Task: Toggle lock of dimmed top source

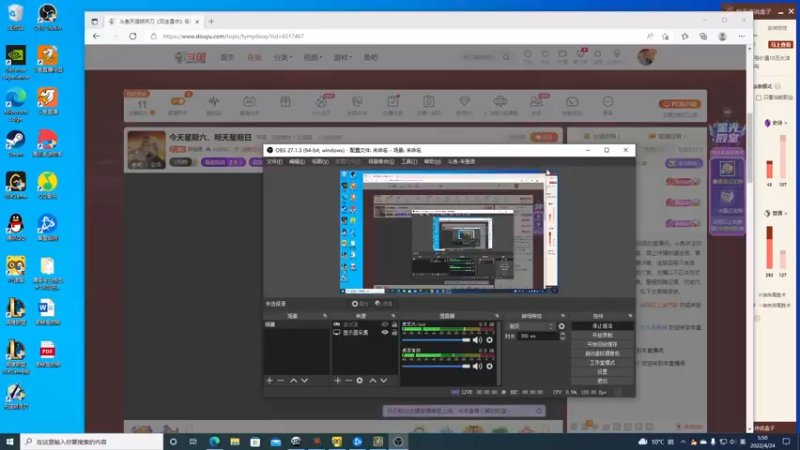Action: [394, 324]
